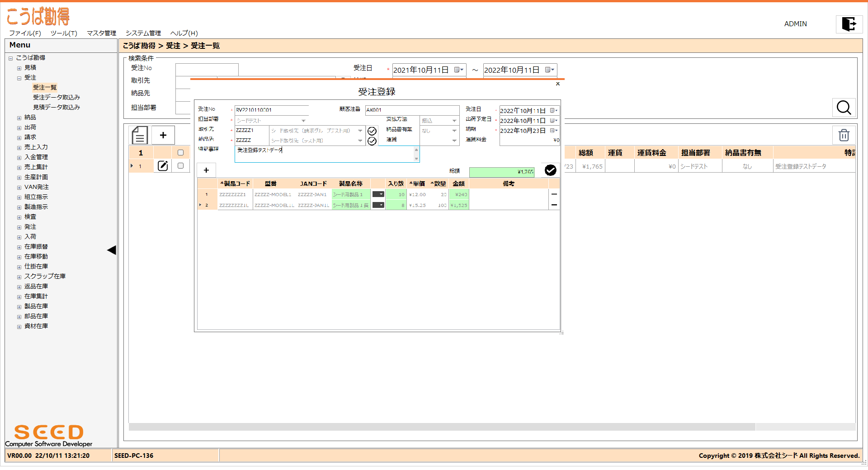Open the 運賃 dropdown
The width and height of the screenshot is (868, 470).
454,141
